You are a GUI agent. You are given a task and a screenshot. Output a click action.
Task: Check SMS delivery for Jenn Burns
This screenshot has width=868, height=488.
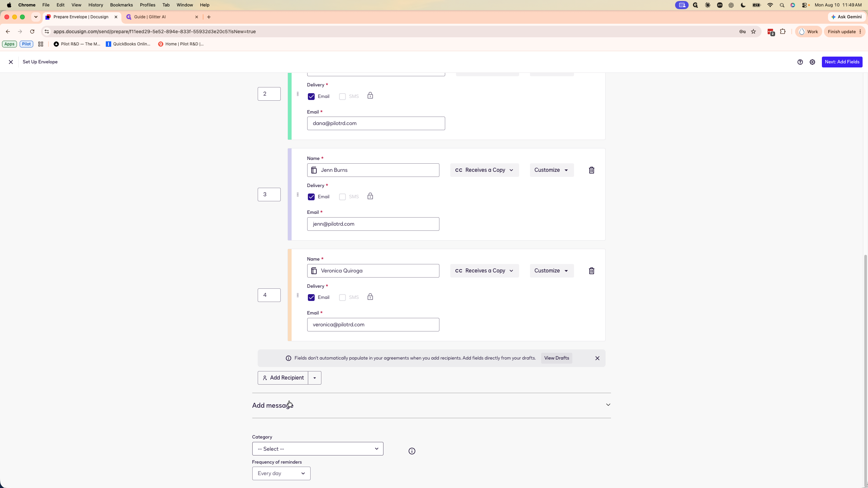[342, 197]
